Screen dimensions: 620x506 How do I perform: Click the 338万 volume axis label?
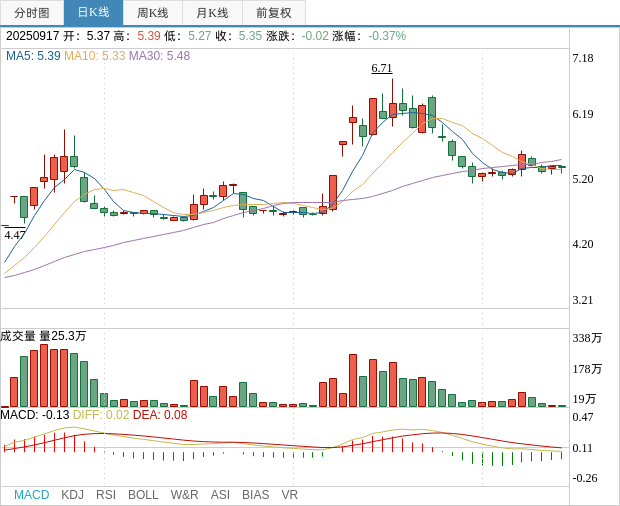pyautogui.click(x=587, y=338)
